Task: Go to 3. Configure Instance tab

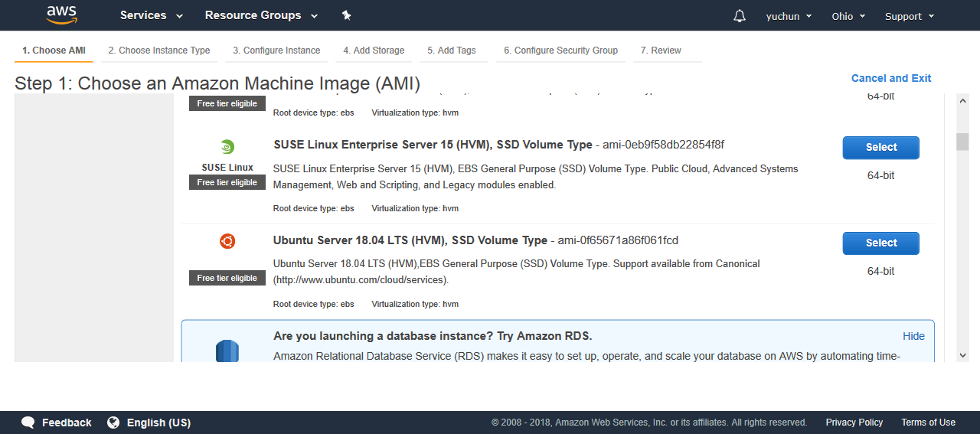Action: tap(276, 51)
